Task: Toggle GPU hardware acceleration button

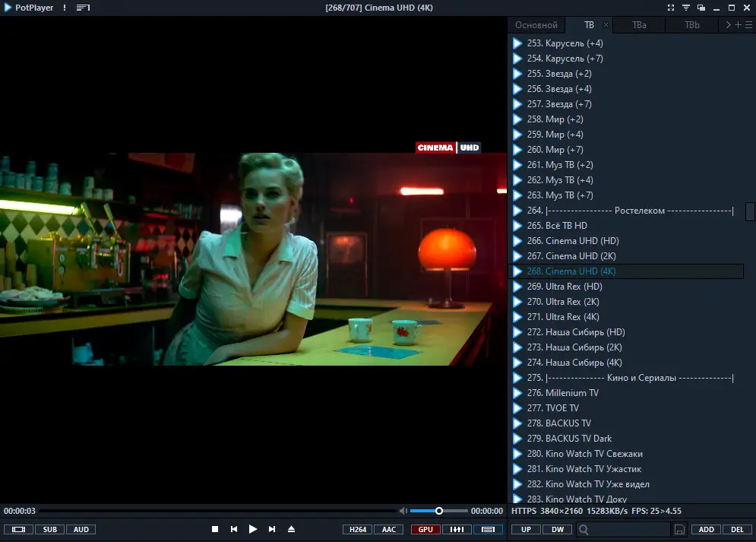Action: [425, 530]
